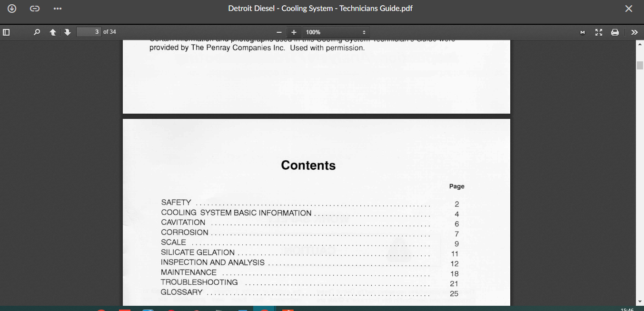This screenshot has height=311, width=644.
Task: Zoom out with the minus button
Action: click(x=279, y=32)
